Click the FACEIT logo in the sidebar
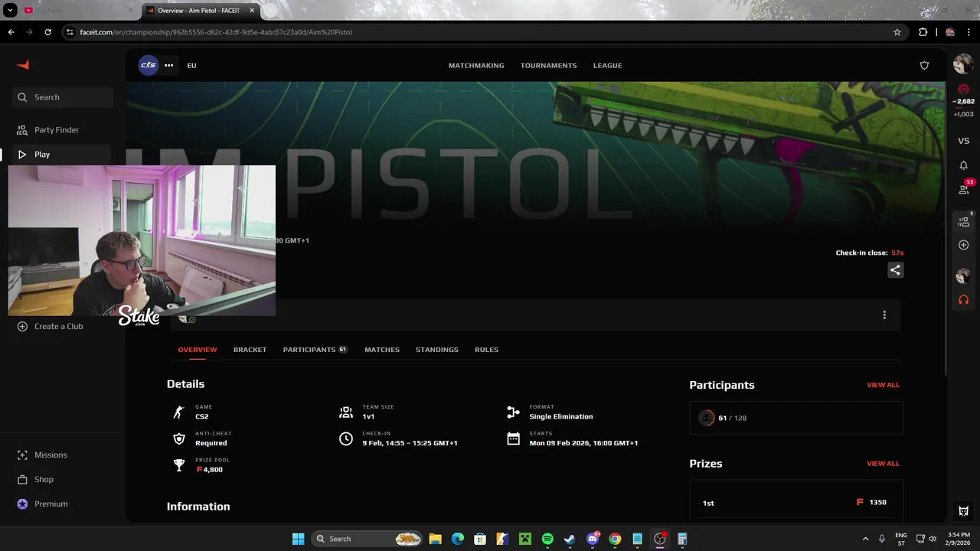Screen dimensions: 980x551 pyautogui.click(x=23, y=65)
